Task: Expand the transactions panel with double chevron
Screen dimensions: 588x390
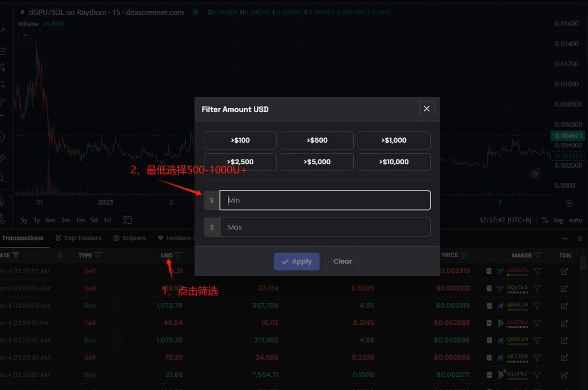Action: pos(579,238)
